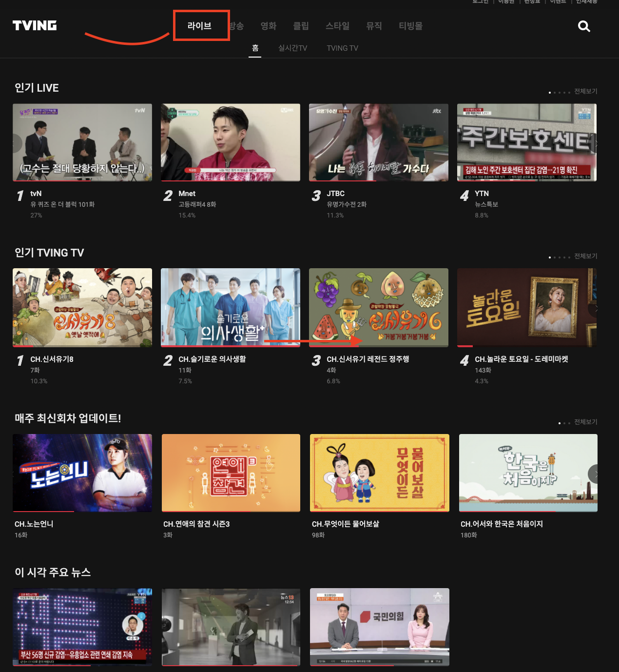619x672 pixels.
Task: Open the 무엇이든 물어보살 thumbnail
Action: [380, 473]
